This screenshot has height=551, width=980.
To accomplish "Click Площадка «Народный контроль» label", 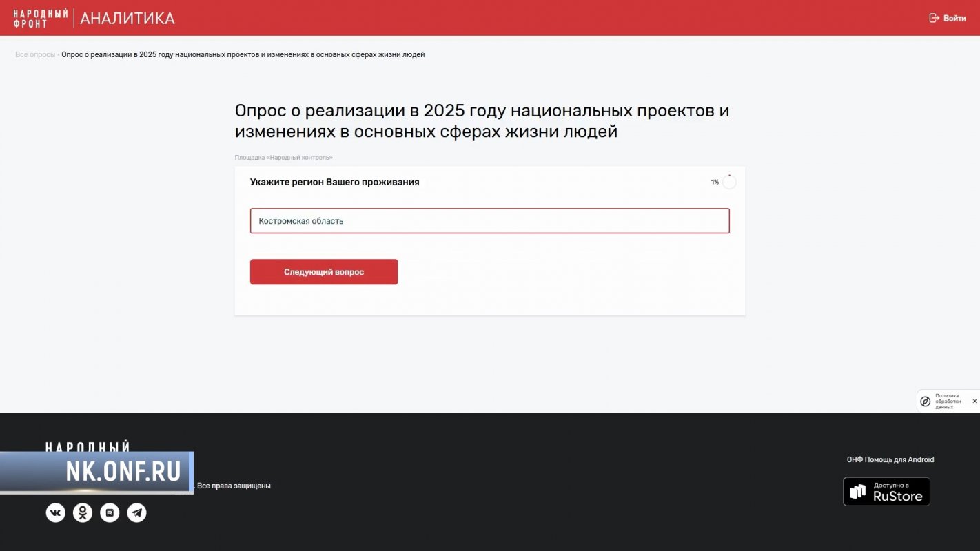I will point(283,157).
